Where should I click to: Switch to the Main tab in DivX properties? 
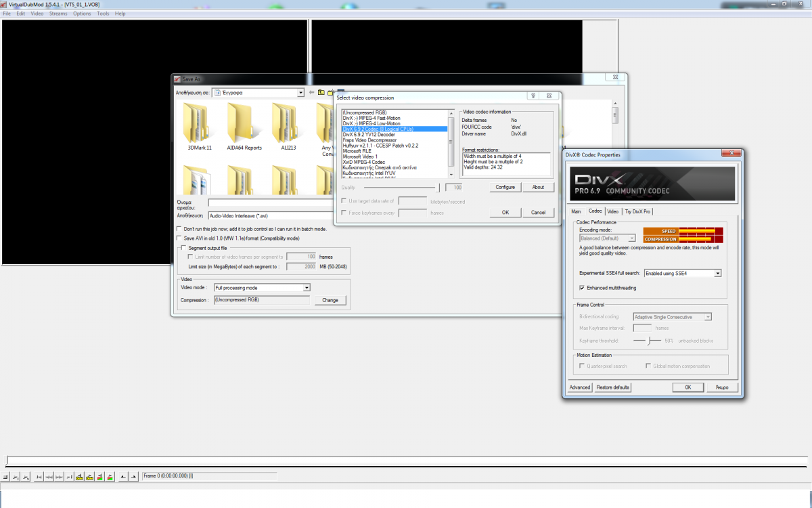(x=577, y=211)
